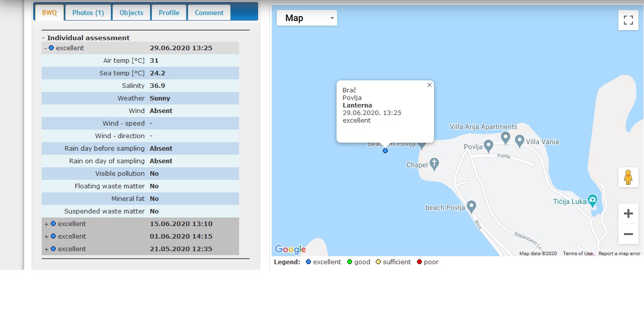Image resolution: width=644 pixels, height=328 pixels.
Task: Open the Terms of Use link
Action: (578, 254)
